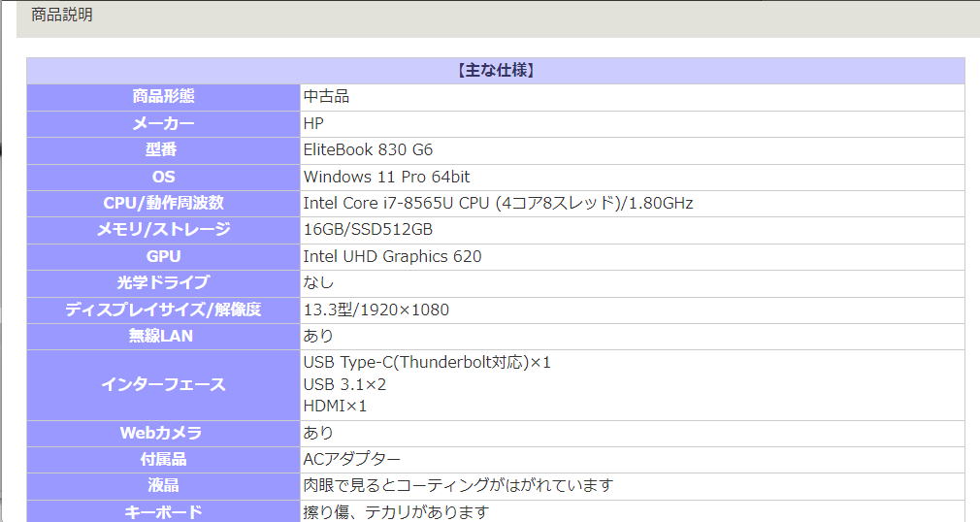The image size is (980, 522).
Task: Click the なし optical drive value
Action: click(318, 282)
